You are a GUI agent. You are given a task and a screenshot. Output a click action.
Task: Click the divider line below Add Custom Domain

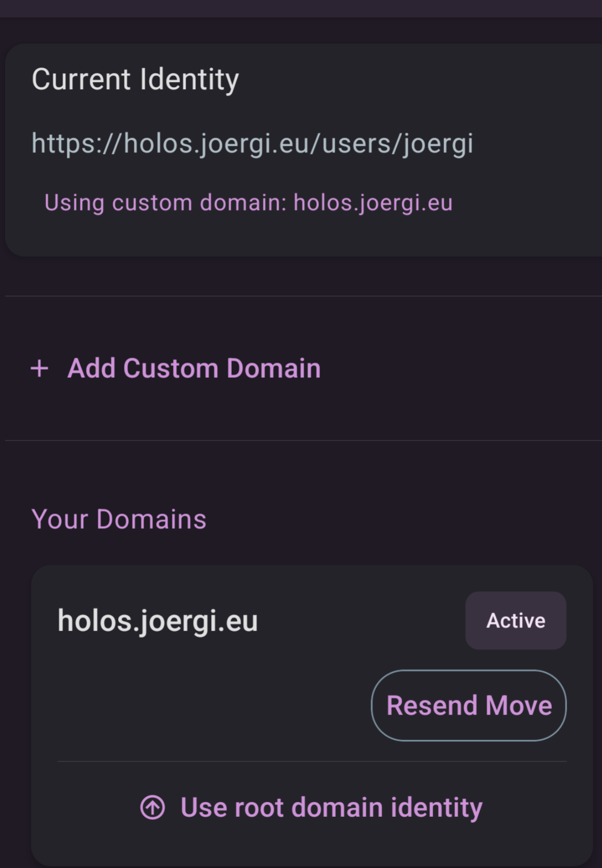click(x=303, y=440)
